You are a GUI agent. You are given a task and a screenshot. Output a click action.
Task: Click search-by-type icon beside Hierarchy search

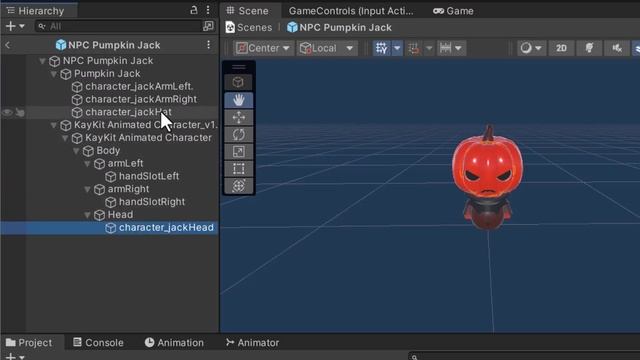point(208,26)
